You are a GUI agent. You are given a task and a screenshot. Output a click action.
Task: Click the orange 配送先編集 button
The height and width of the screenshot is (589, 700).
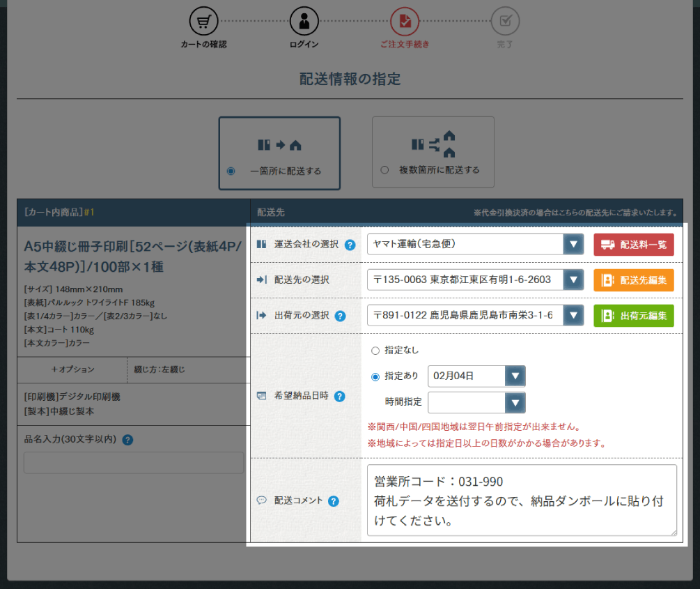coord(634,280)
